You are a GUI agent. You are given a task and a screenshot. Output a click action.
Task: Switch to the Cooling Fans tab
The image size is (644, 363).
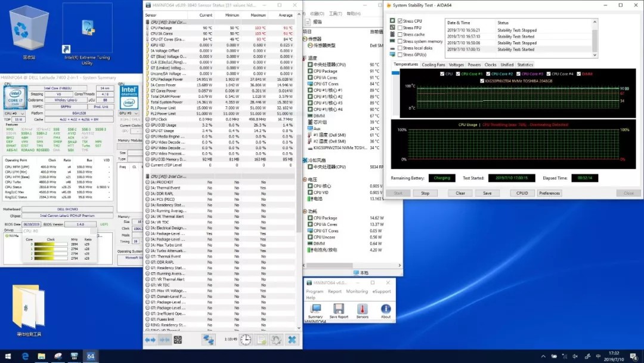[x=433, y=64]
